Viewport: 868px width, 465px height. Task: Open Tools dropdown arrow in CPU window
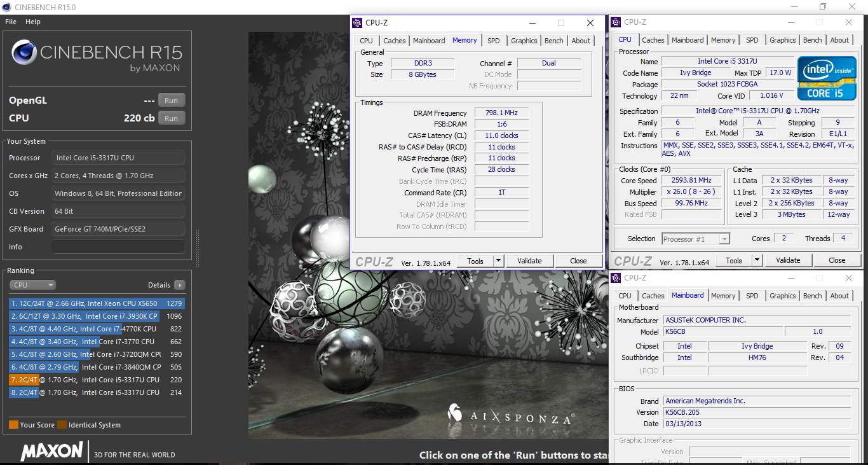coord(757,260)
